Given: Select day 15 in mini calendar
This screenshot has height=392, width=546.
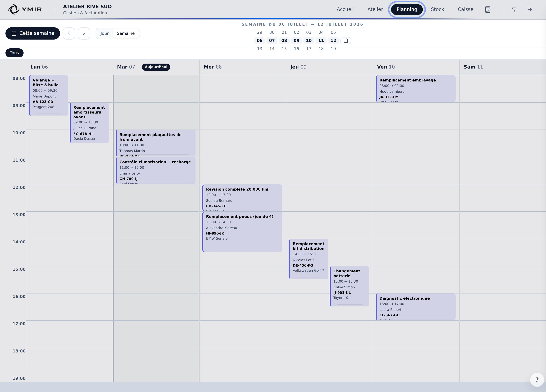Looking at the screenshot, I should 284,49.
